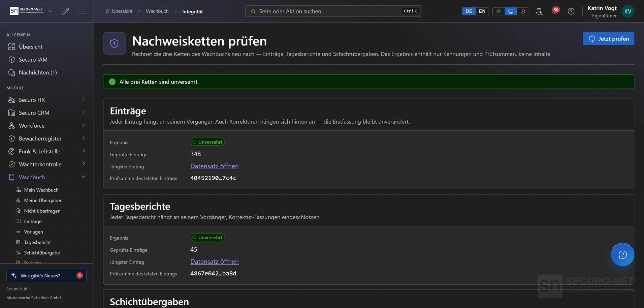Click checksum 40452190…7c4c
Image resolution: width=644 pixels, height=308 pixels.
pos(213,178)
